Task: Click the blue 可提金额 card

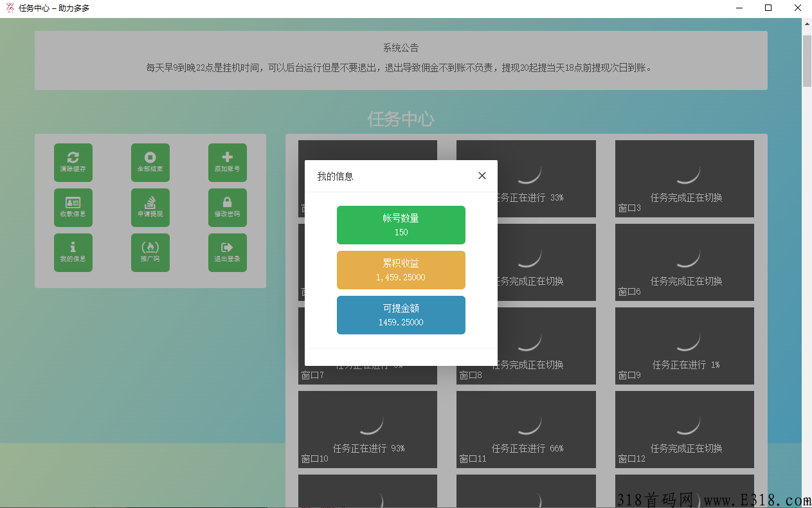Action: (401, 315)
